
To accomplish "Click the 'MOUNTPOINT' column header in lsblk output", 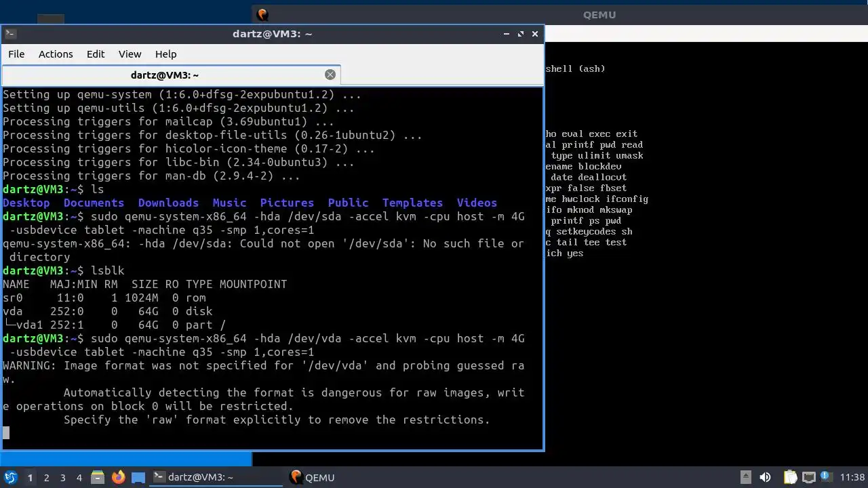I will [254, 284].
